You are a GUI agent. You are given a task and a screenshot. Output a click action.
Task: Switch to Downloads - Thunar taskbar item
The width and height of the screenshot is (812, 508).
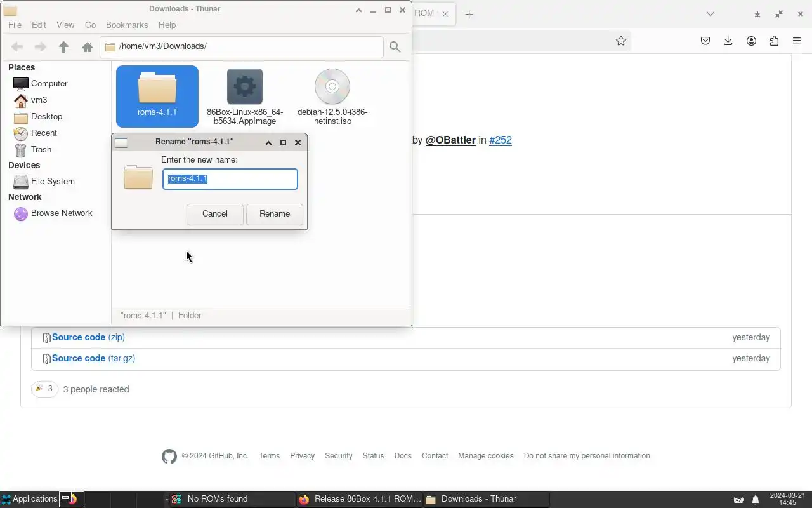(486, 499)
